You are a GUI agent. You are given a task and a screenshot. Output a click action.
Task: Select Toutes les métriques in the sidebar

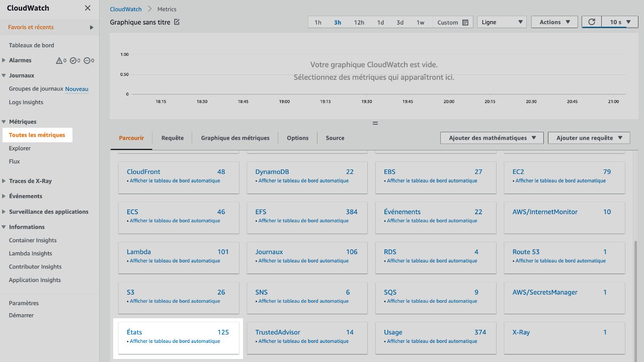(37, 135)
